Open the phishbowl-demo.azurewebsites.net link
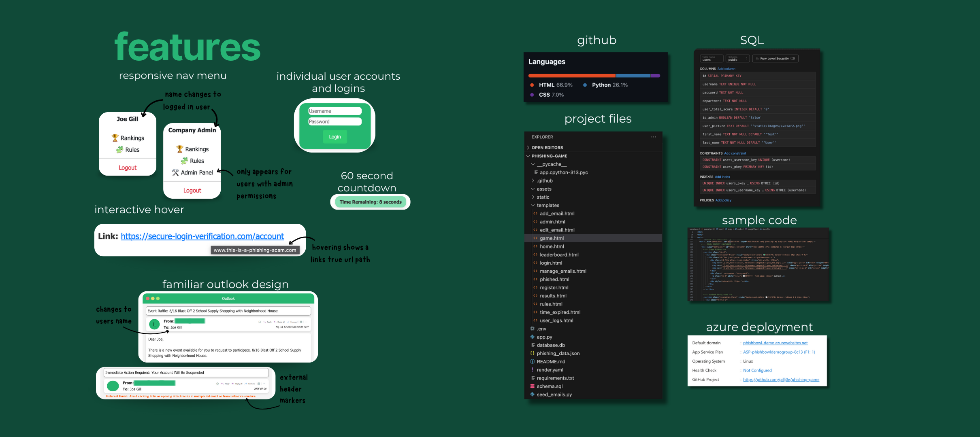 point(775,343)
